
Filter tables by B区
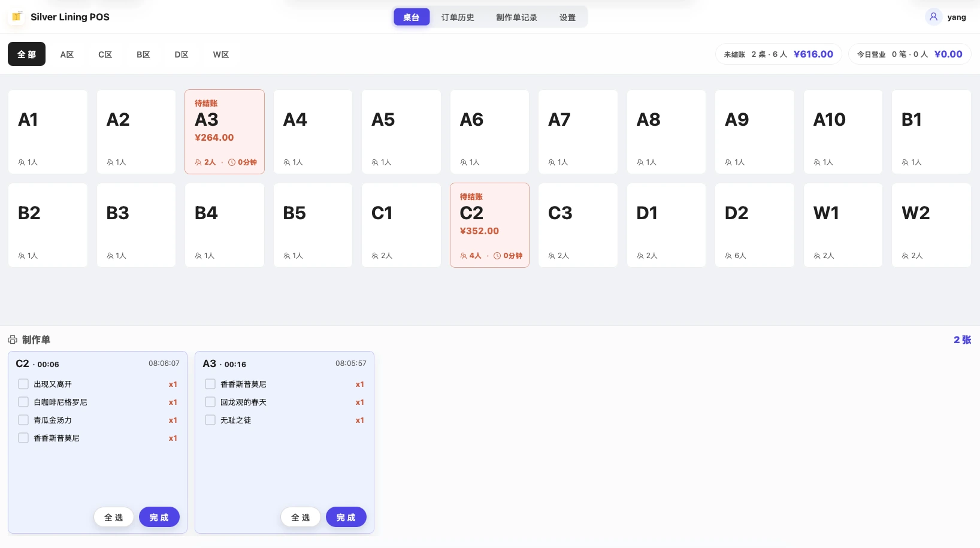click(143, 54)
